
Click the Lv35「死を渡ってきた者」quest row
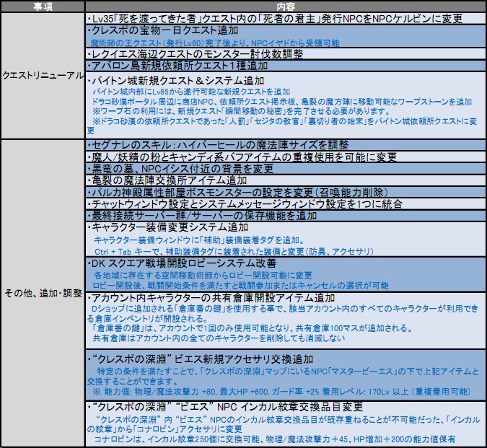(x=286, y=19)
